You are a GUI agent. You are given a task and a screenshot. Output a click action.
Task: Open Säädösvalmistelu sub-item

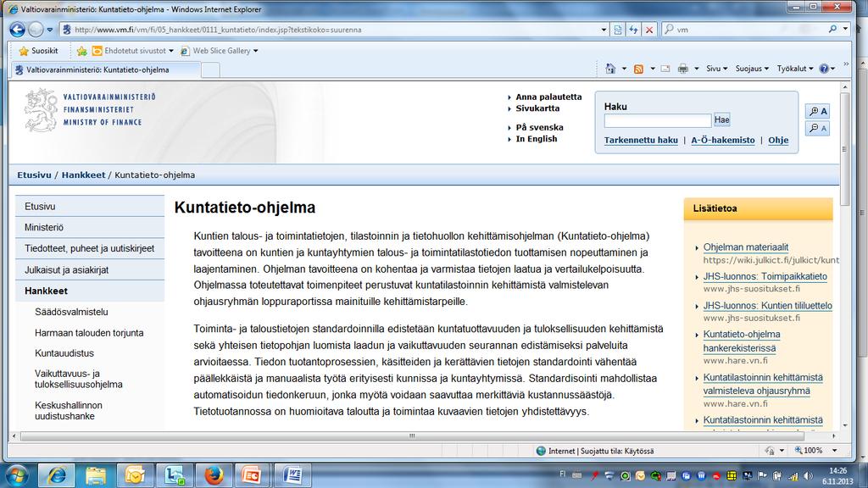point(71,312)
